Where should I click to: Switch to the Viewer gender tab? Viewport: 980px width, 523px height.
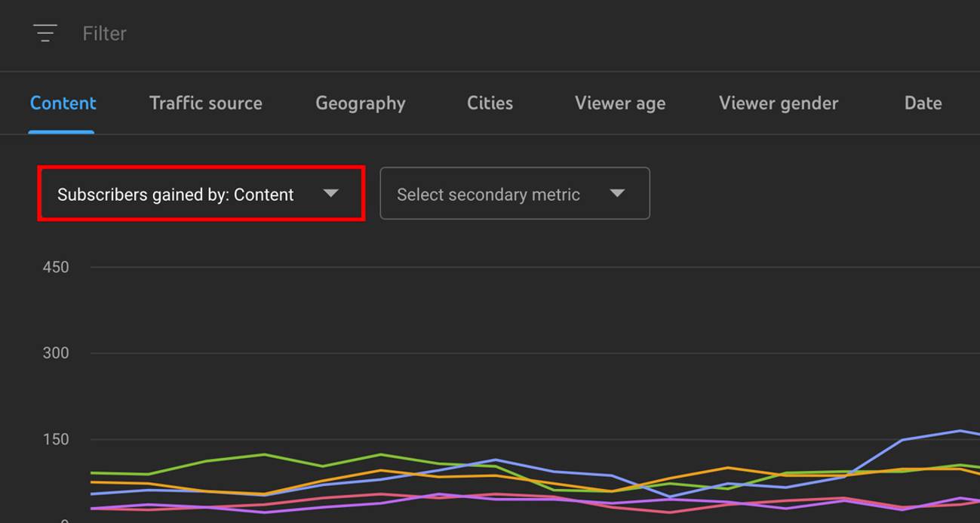[x=778, y=103]
